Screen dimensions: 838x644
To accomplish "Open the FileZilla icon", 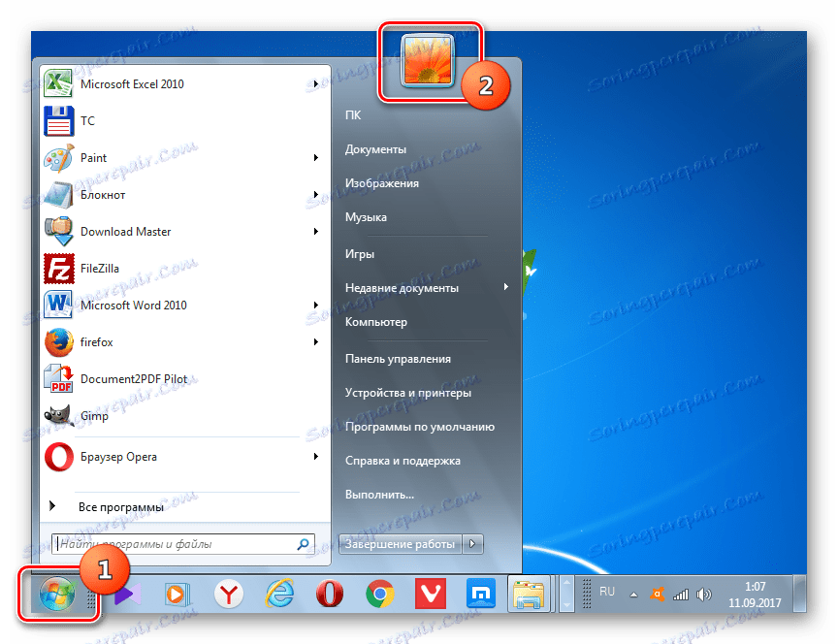I will [59, 269].
